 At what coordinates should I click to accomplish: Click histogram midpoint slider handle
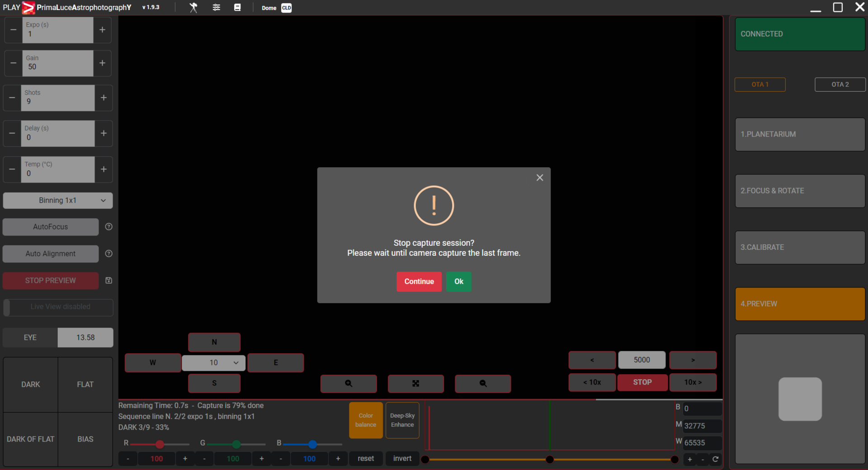tap(550, 460)
